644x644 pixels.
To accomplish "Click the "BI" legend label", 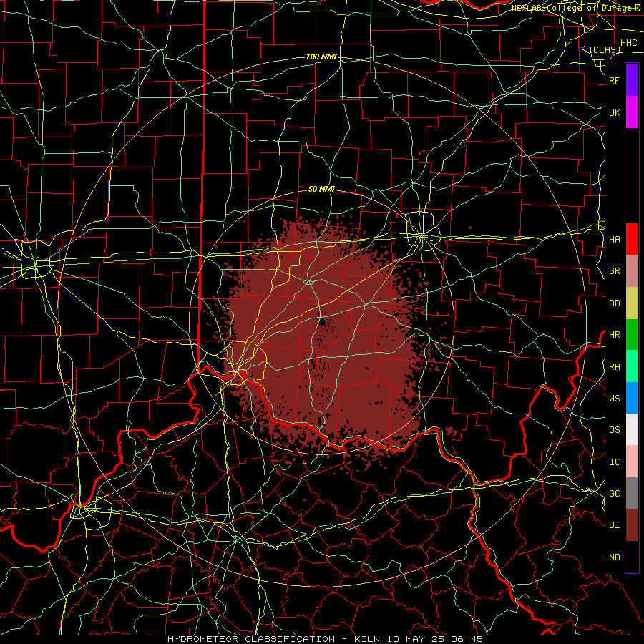I will coord(614,525).
